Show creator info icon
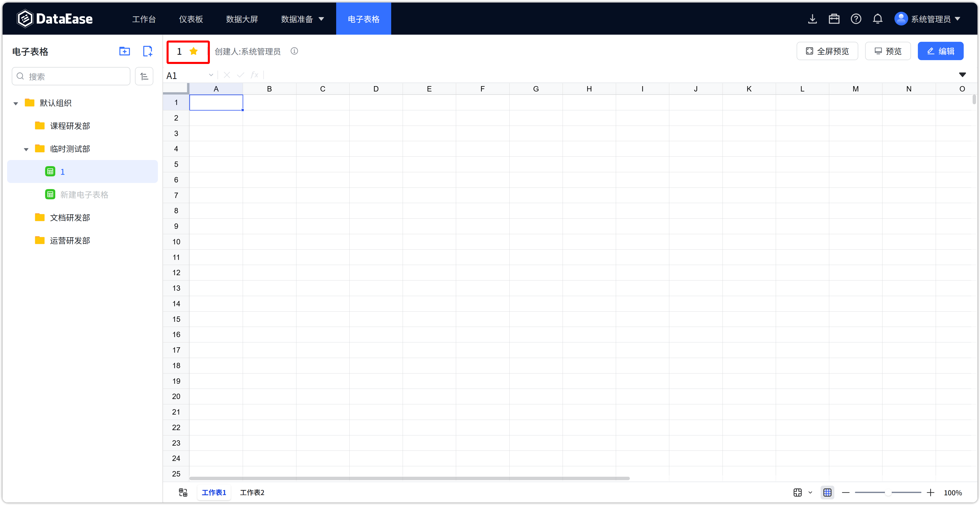980x505 pixels. click(x=294, y=51)
